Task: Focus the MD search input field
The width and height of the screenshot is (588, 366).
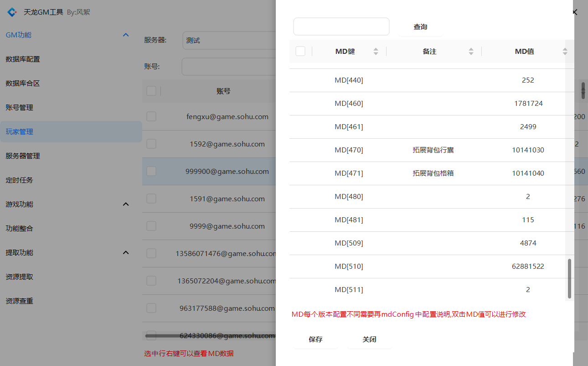Action: [341, 26]
